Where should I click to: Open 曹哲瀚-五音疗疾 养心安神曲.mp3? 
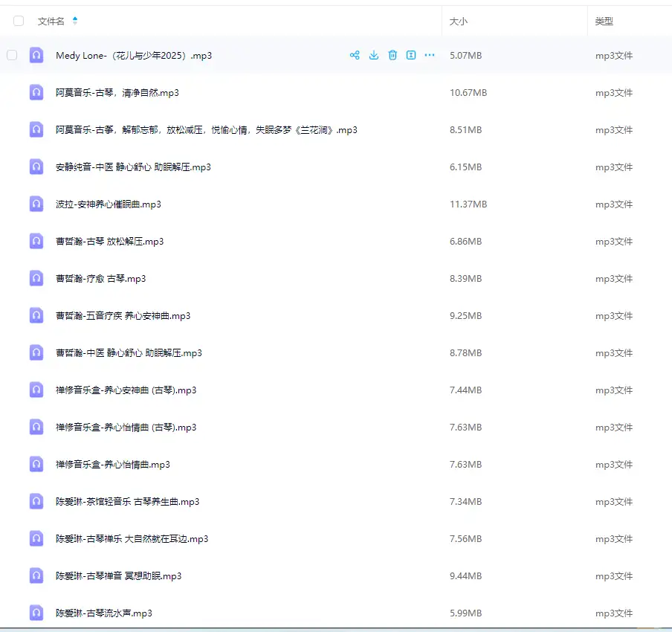(x=123, y=316)
